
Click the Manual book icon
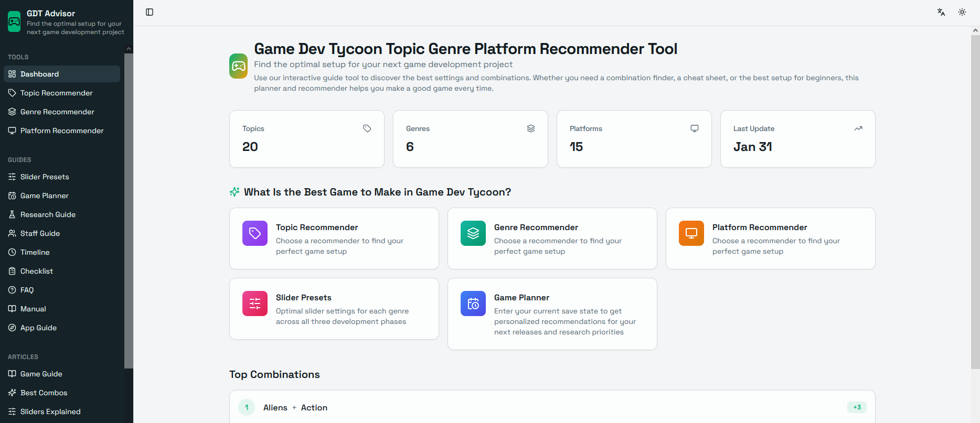pyautogui.click(x=12, y=309)
